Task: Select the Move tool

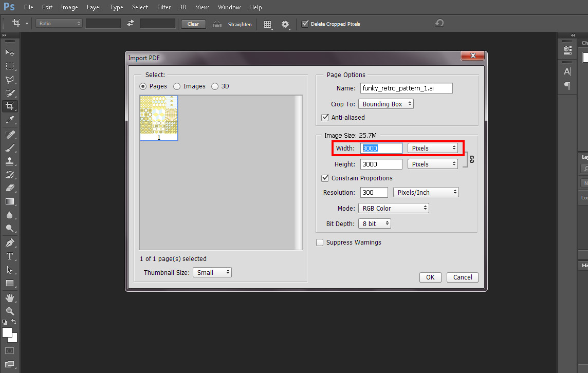Action: [10, 52]
